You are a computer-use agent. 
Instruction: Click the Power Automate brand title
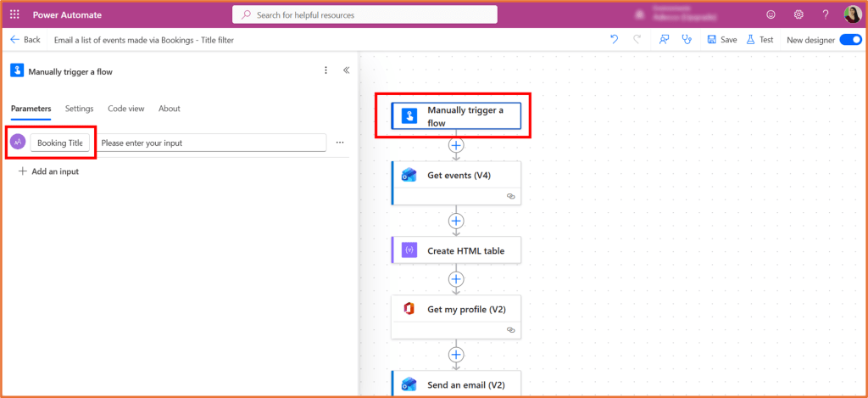coord(67,15)
